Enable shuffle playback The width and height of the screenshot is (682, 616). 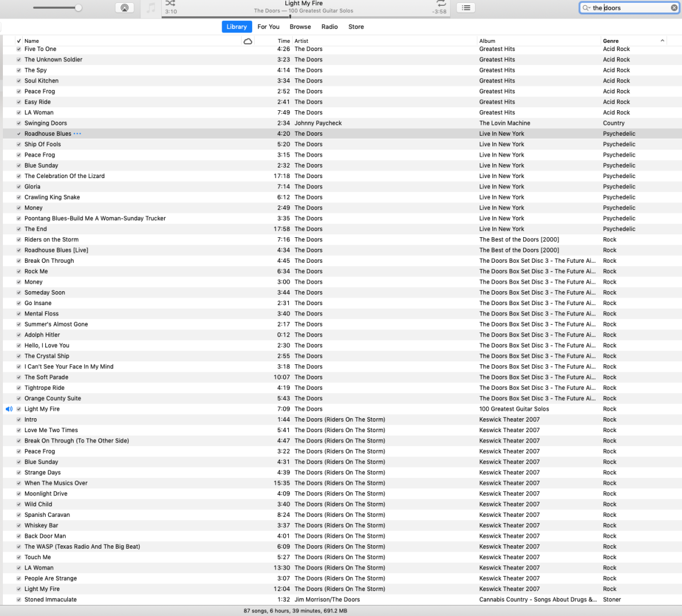[170, 4]
